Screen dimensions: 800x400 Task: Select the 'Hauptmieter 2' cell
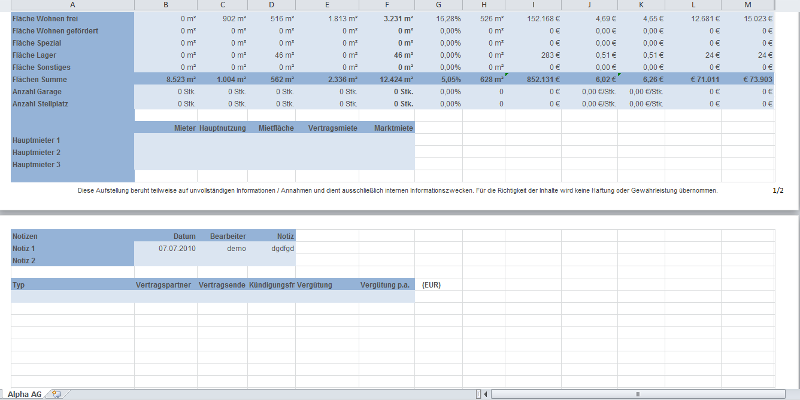pyautogui.click(x=72, y=152)
